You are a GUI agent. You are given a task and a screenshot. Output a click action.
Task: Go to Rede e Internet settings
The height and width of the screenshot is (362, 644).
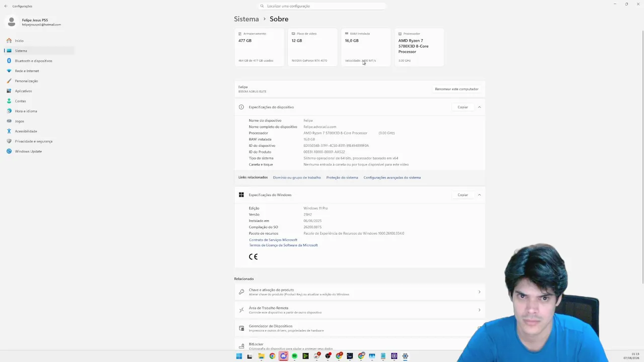(x=27, y=71)
